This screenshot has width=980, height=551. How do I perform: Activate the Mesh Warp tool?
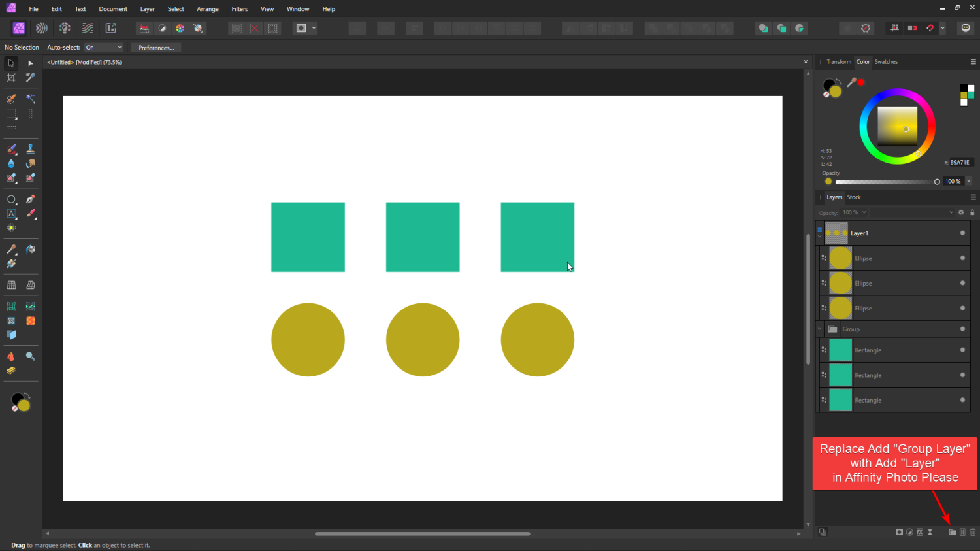10,306
